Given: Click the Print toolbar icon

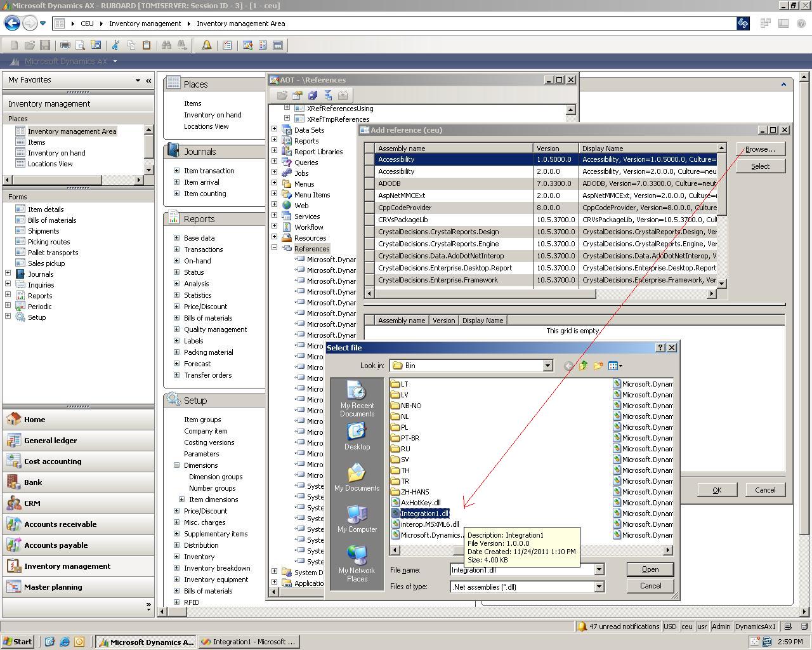Looking at the screenshot, I should tap(65, 45).
